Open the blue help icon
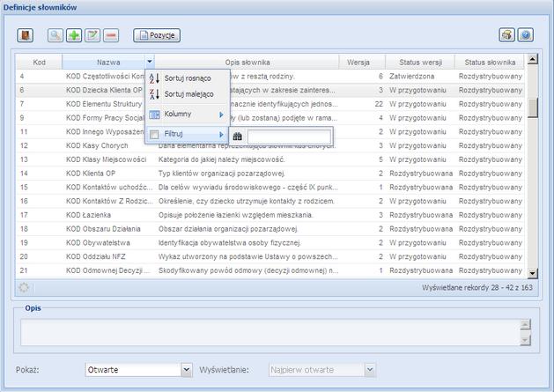This screenshot has height=392, width=554. (x=526, y=35)
